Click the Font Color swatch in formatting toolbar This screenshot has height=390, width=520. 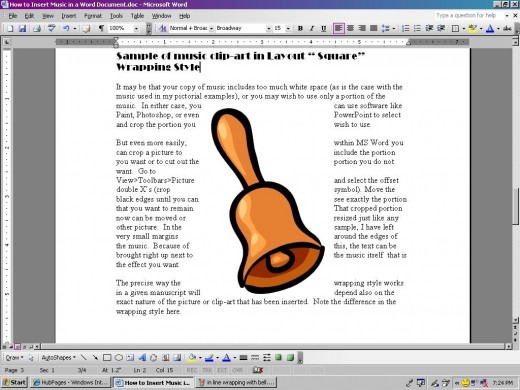pos(490,29)
